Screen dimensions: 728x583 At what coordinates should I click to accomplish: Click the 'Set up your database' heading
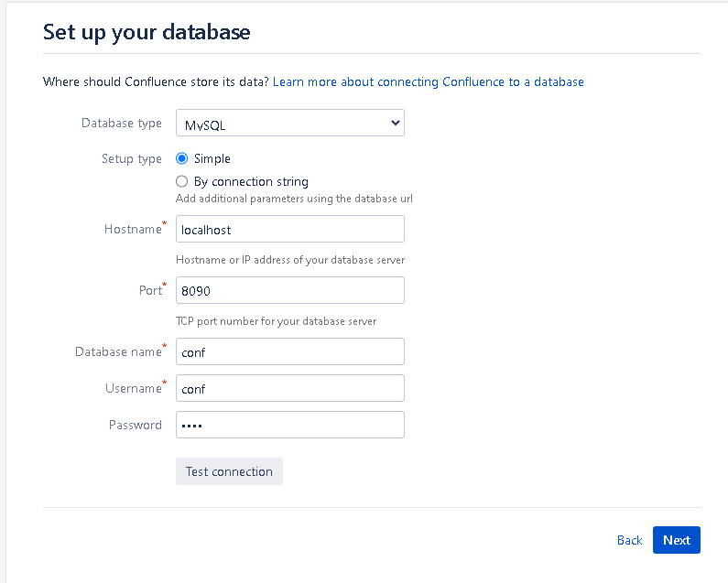tap(147, 32)
